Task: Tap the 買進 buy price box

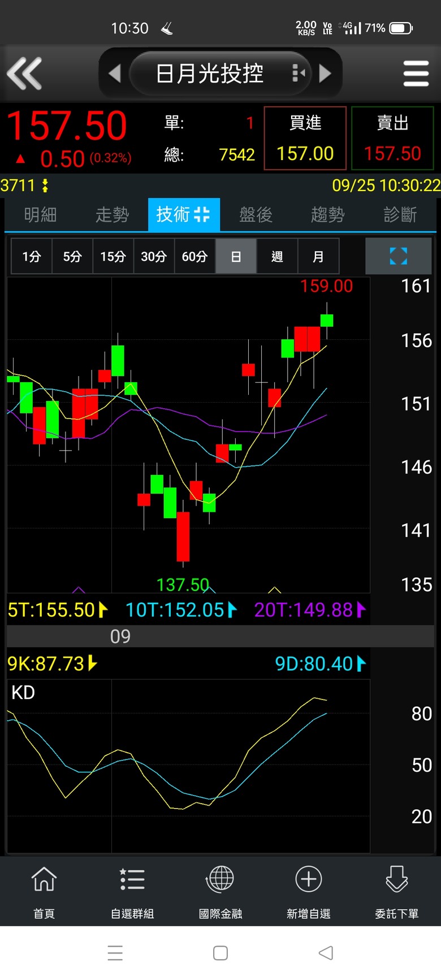Action: 305,139
